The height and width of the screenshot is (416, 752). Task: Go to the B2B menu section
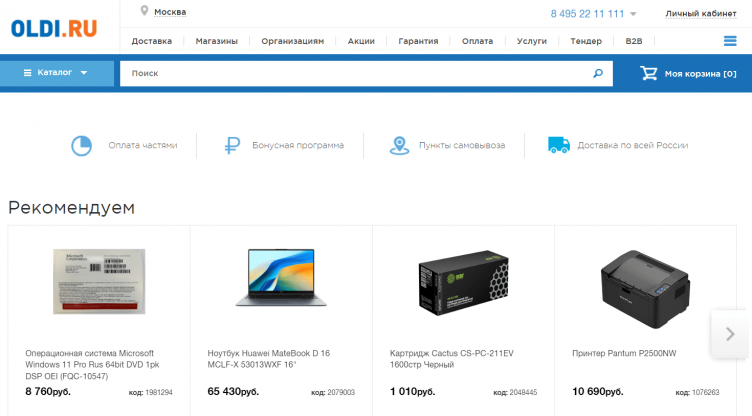click(634, 41)
